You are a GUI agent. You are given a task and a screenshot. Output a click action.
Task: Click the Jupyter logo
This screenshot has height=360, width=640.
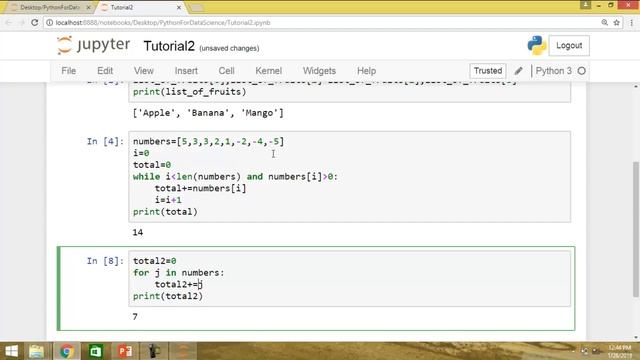[93, 45]
